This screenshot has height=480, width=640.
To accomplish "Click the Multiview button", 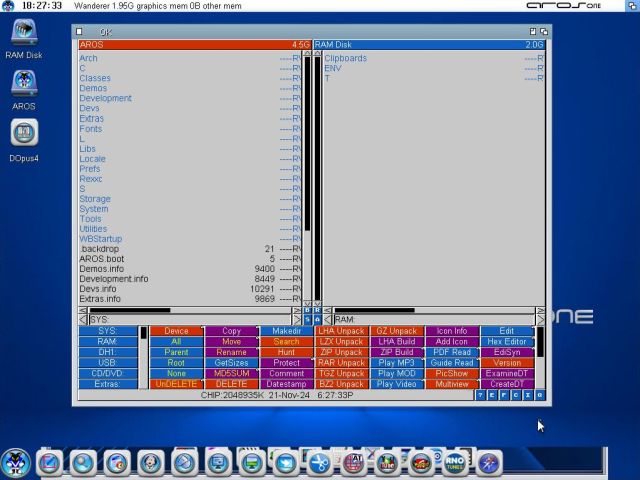I will pos(452,384).
